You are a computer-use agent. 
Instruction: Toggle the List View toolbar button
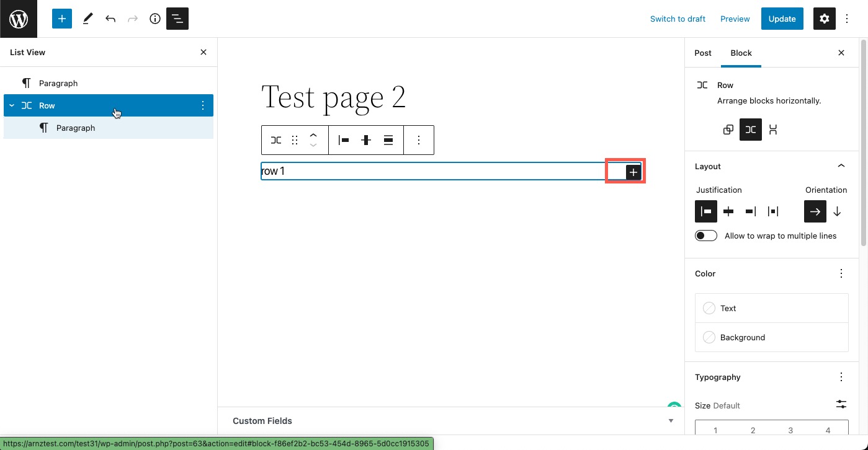coord(177,19)
